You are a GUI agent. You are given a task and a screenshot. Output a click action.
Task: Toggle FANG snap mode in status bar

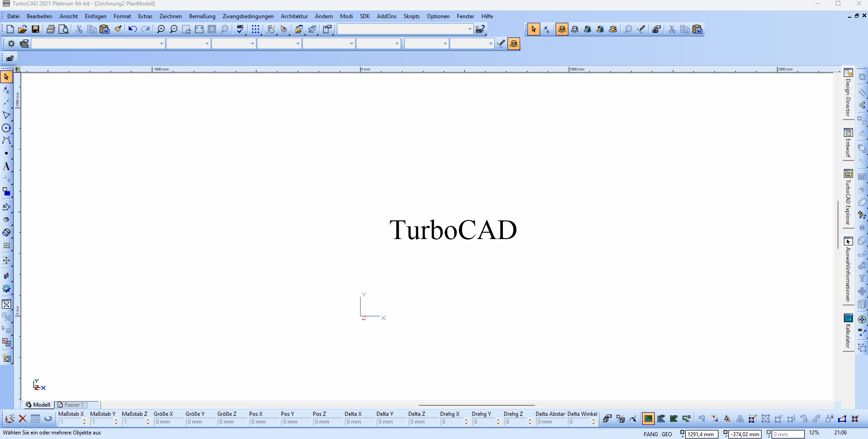point(651,434)
